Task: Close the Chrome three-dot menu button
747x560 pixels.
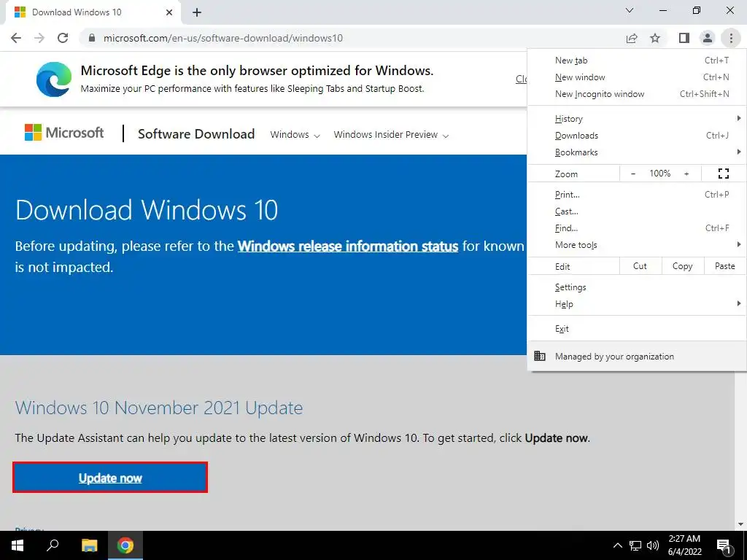Action: [731, 38]
